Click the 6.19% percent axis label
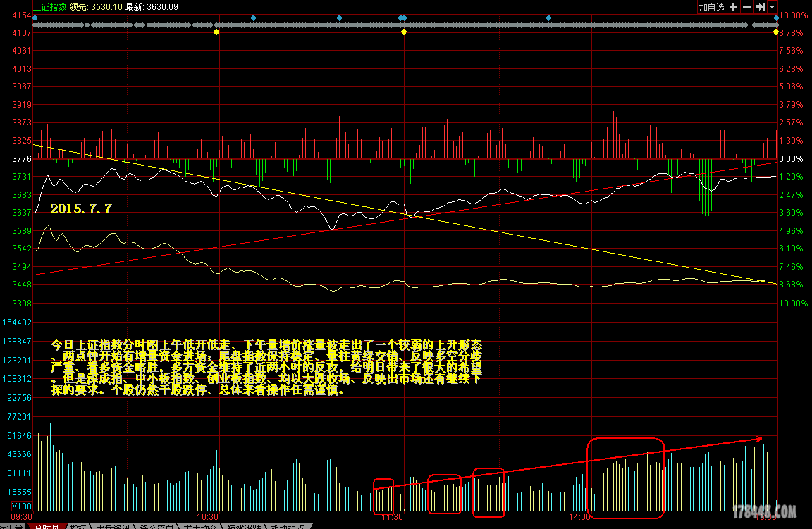812x529 pixels. [x=792, y=249]
